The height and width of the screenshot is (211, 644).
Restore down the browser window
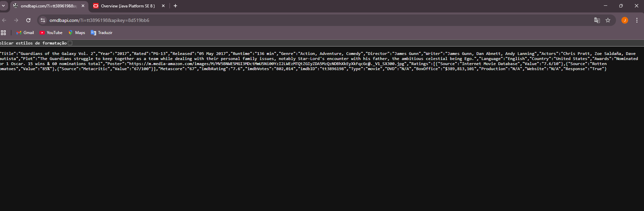click(621, 6)
